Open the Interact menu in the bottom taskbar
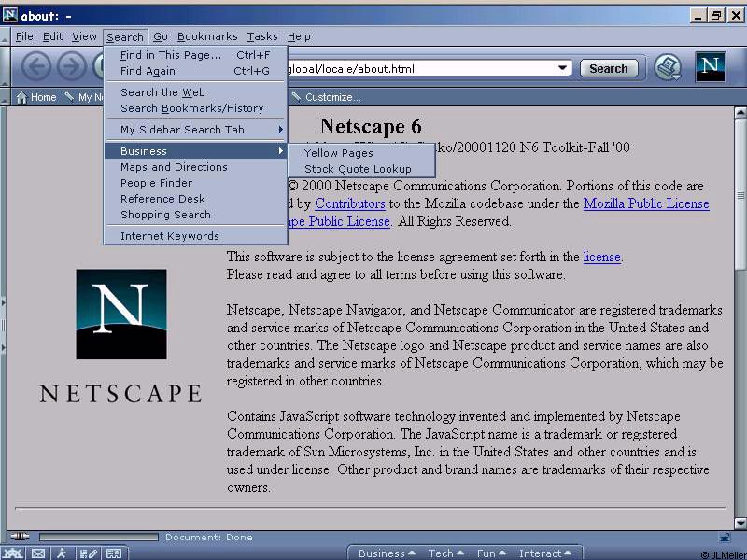Image resolution: width=747 pixels, height=560 pixels. 545,553
